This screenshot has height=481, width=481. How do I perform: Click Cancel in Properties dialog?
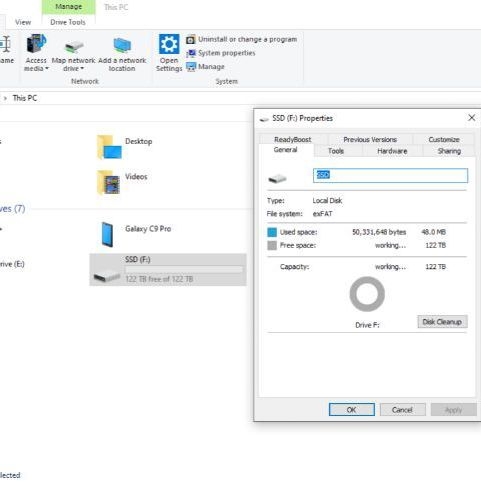click(x=402, y=410)
